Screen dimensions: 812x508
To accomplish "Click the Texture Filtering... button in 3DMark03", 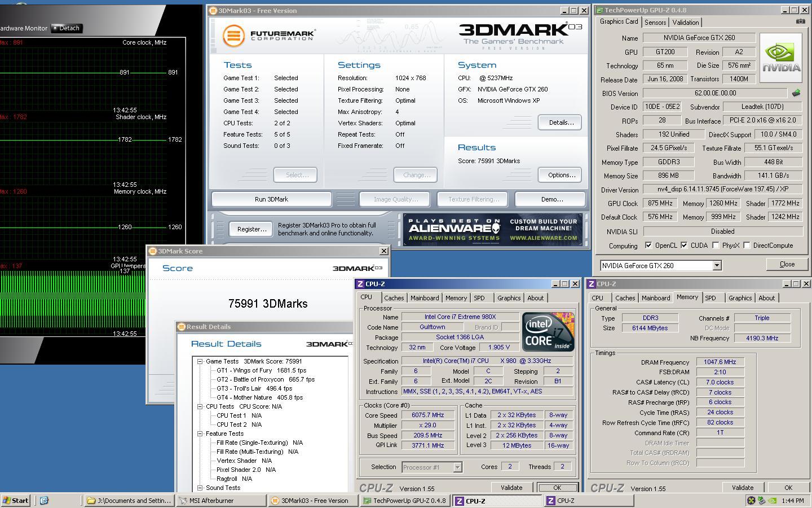I will point(473,199).
